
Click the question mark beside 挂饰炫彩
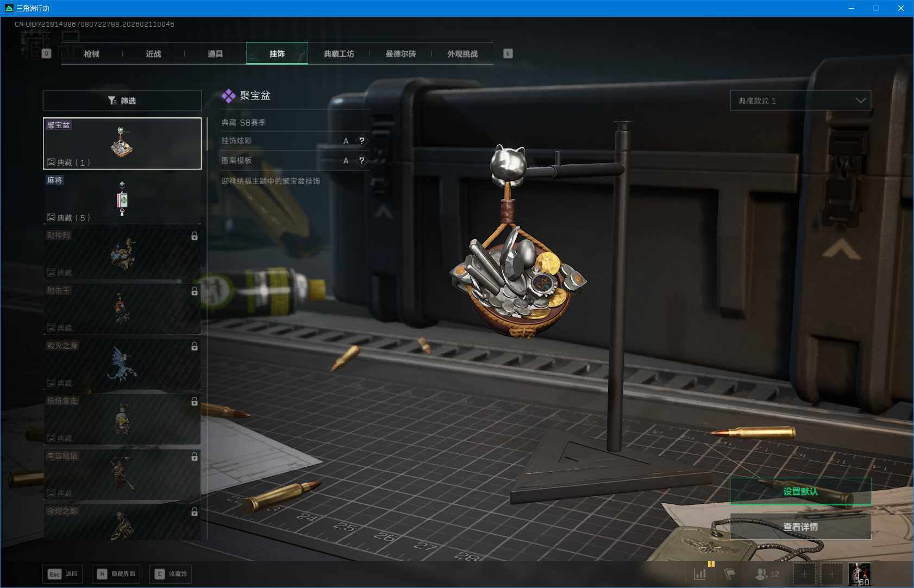(x=361, y=141)
